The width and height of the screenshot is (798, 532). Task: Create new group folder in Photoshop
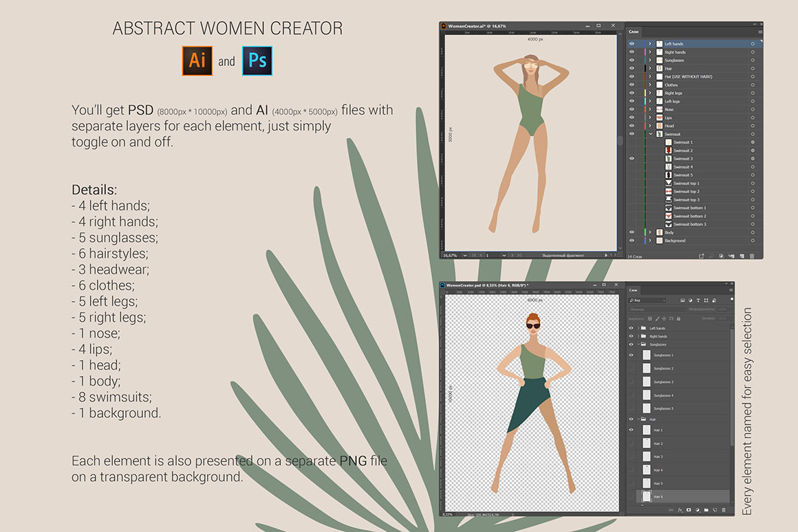(x=707, y=510)
